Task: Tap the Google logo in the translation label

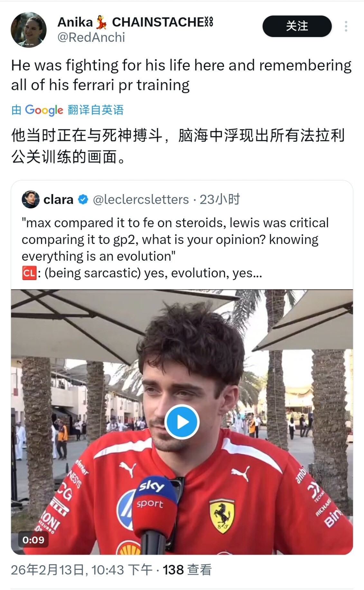Action: click(x=44, y=110)
